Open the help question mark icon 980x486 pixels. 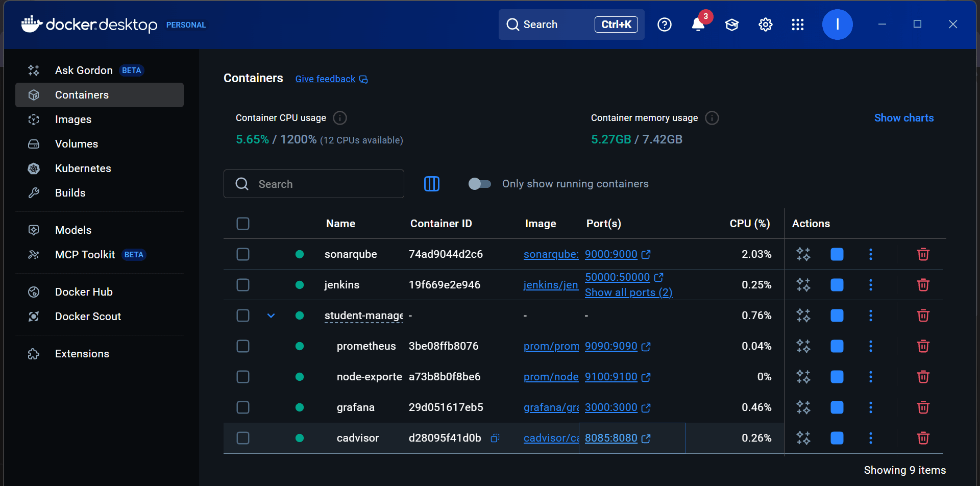coord(665,25)
